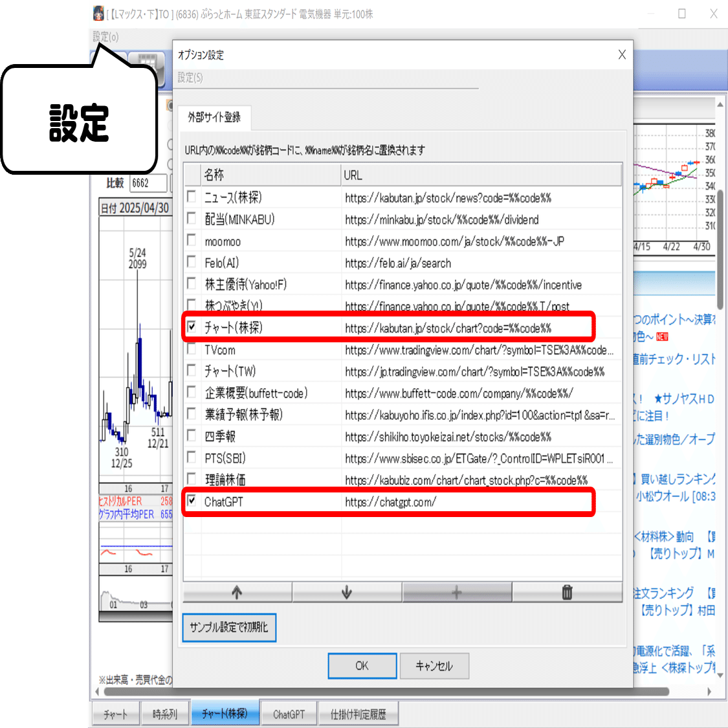Click the サンプル設定で初期化 button

[x=229, y=627]
